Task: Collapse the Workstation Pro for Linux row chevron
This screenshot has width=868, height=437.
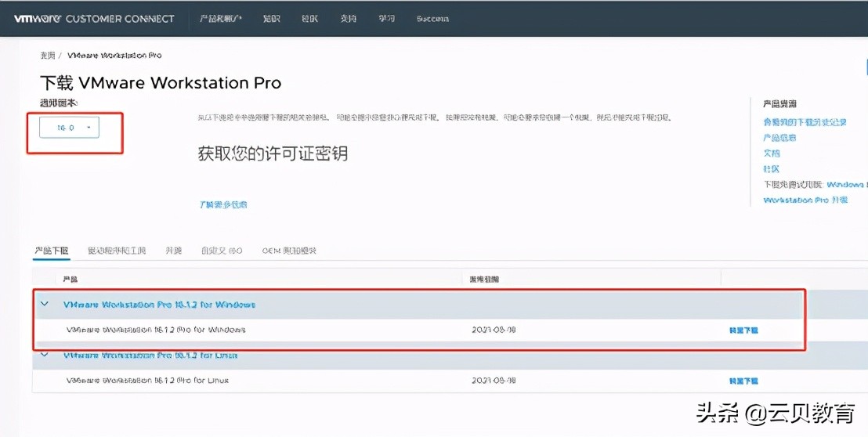Action: pyautogui.click(x=45, y=355)
